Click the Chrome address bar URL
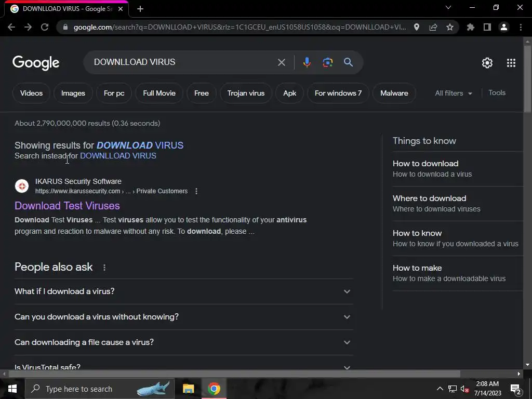Viewport: 532px width, 399px height. (x=240, y=27)
